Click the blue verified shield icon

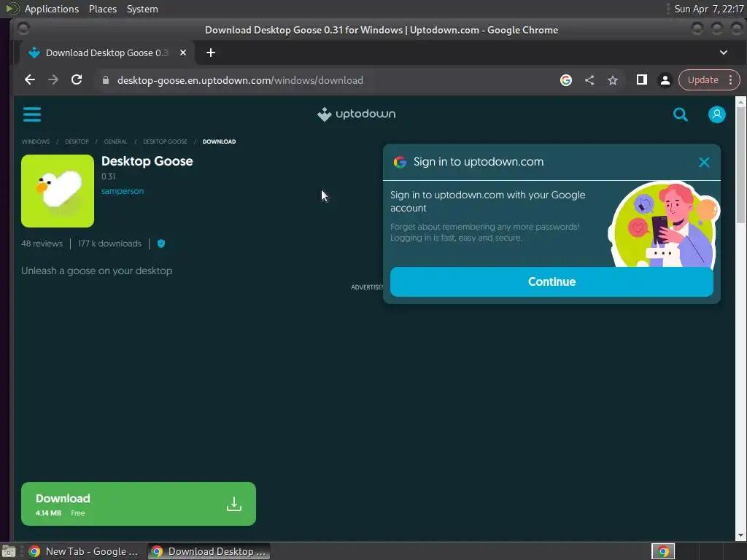(x=161, y=244)
